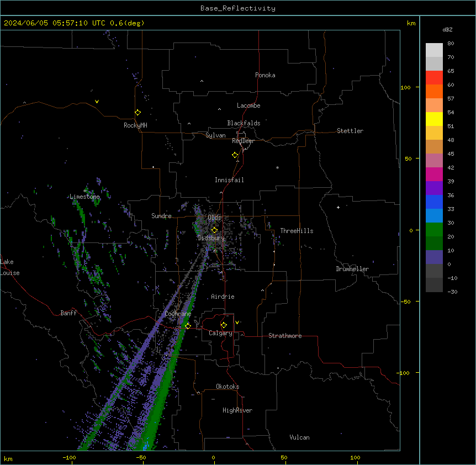Click the Lake Louise label
This screenshot has height=465, width=476.
[x=10, y=267]
